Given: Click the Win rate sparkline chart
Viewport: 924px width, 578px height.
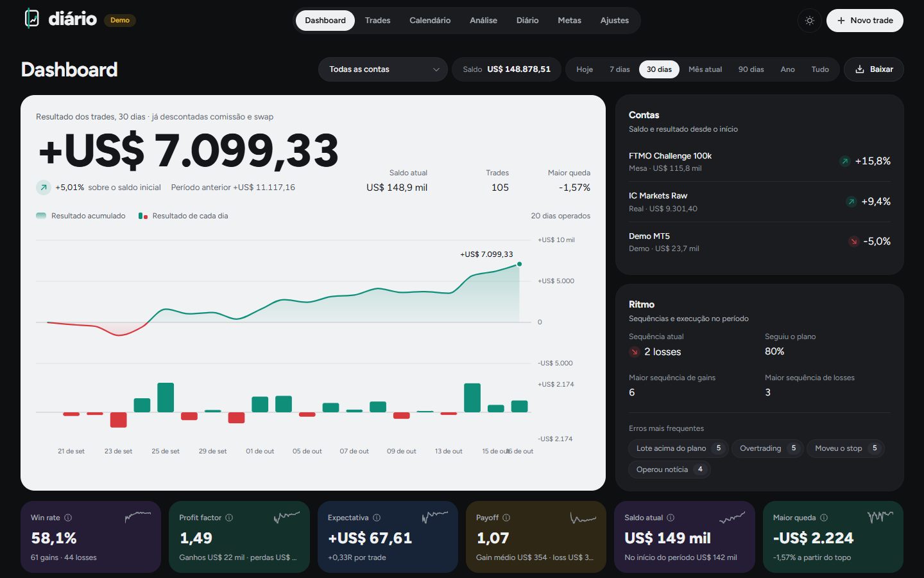Looking at the screenshot, I should click(x=138, y=517).
